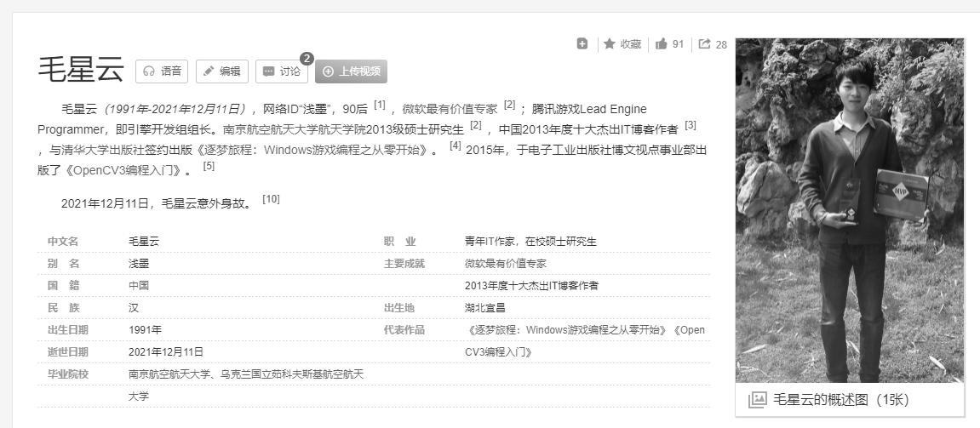Click the 上传视频 upload video button

point(351,71)
